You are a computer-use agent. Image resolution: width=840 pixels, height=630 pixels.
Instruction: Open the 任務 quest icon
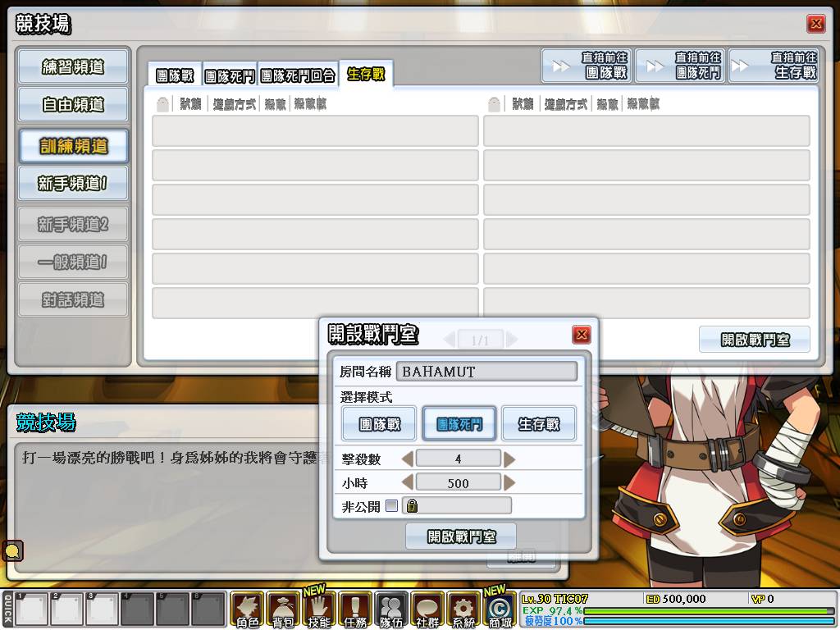[354, 609]
